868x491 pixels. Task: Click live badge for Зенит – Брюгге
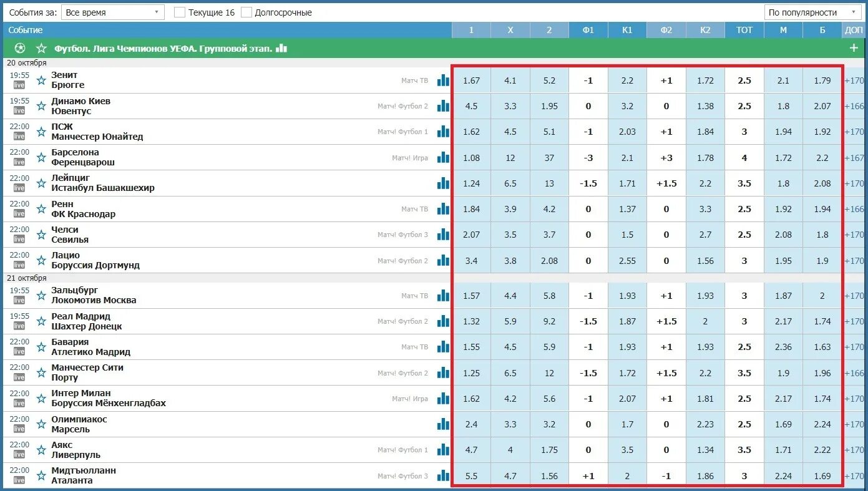point(19,85)
